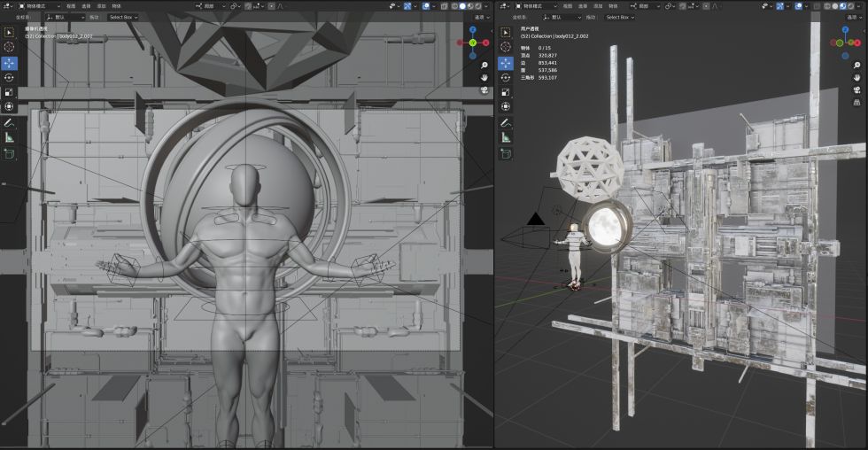Click the green Y axis on left gizmo
The height and width of the screenshot is (450, 868).
tap(473, 42)
